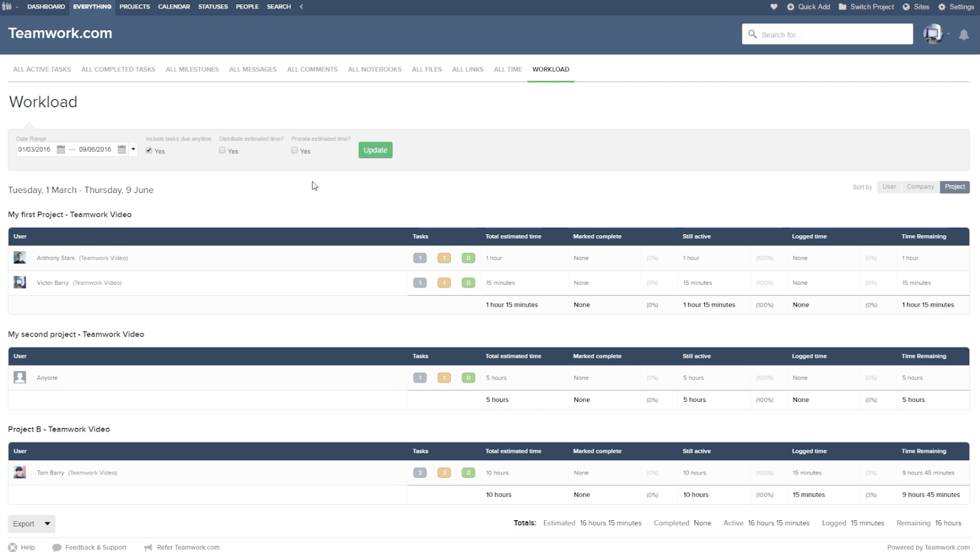Expand the date range preset dropdown arrow
The width and height of the screenshot is (980, 552).
point(133,149)
